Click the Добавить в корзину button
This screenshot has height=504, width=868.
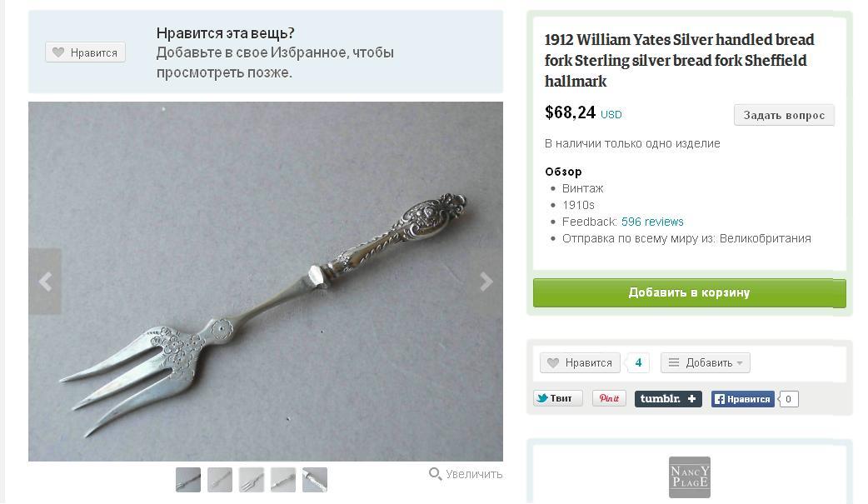[689, 292]
